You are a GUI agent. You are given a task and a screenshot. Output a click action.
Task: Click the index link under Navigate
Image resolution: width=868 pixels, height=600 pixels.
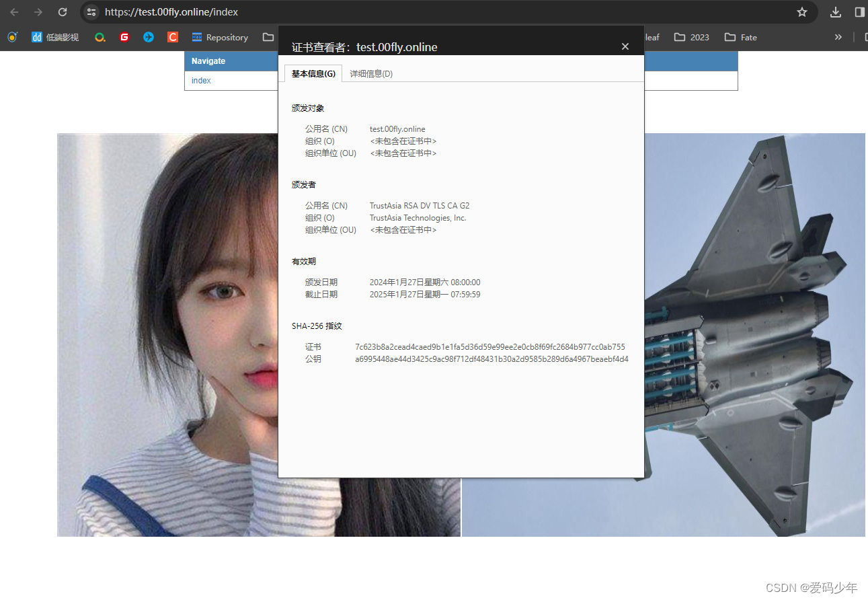(x=201, y=81)
